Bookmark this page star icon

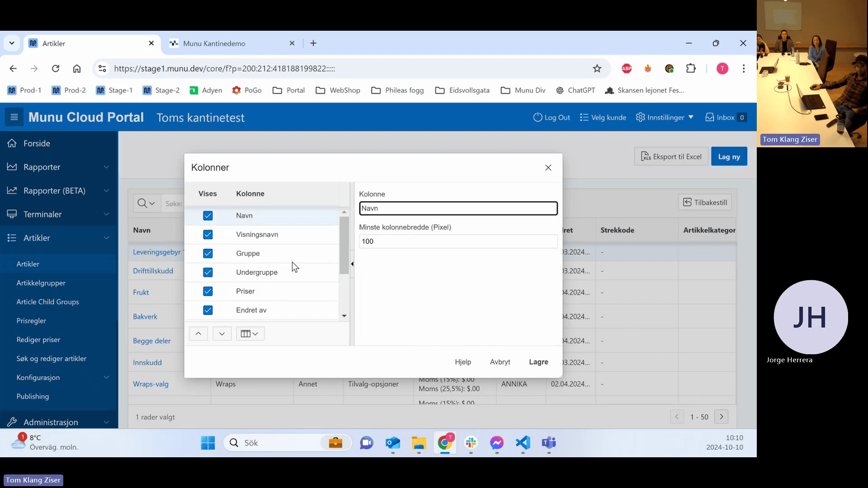[597, 69]
